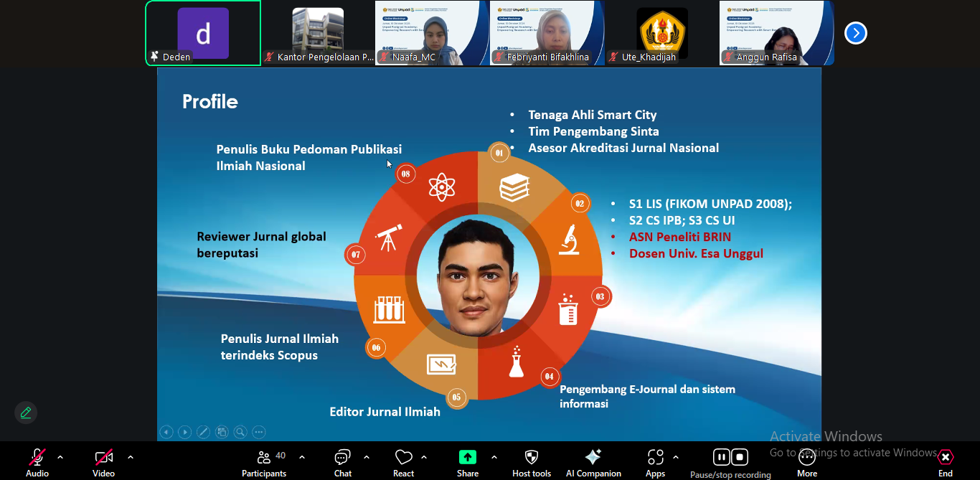980x480 pixels.
Task: Click the presenter portrait in circle center
Action: click(x=478, y=275)
